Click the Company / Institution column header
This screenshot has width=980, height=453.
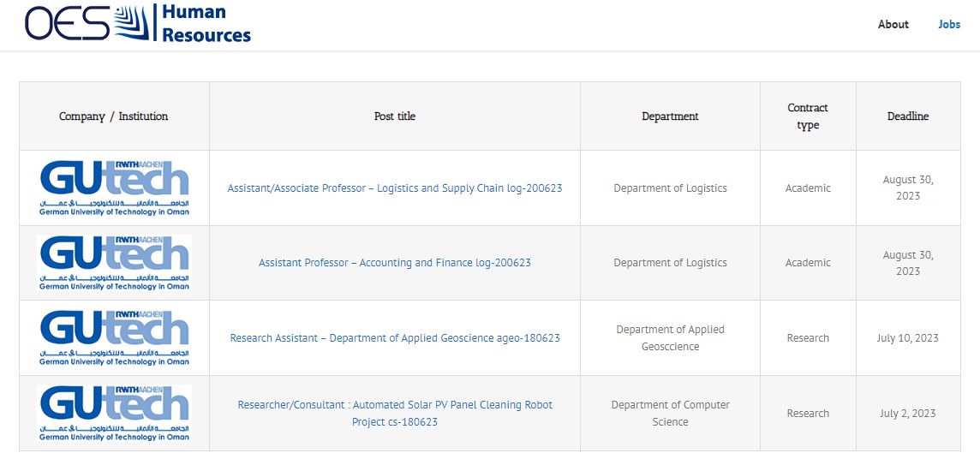(x=114, y=116)
